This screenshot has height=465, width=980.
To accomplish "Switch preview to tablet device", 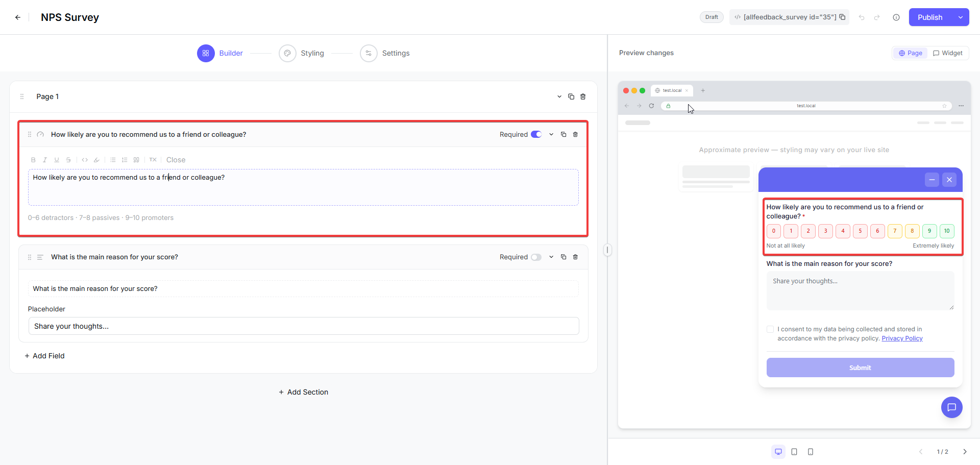I will point(794,452).
